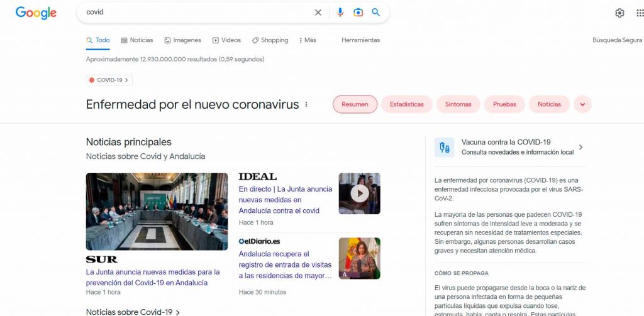Run search with magnifying glass icon

coord(376,13)
